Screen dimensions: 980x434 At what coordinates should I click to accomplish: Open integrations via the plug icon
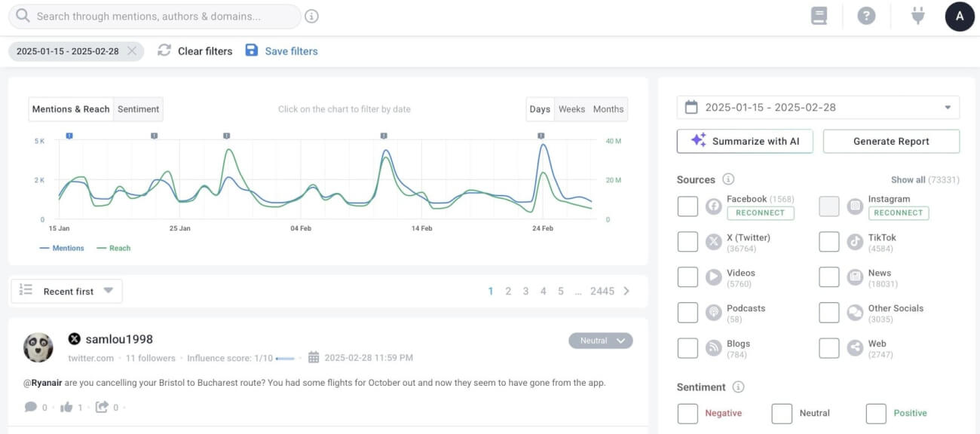(x=917, y=15)
